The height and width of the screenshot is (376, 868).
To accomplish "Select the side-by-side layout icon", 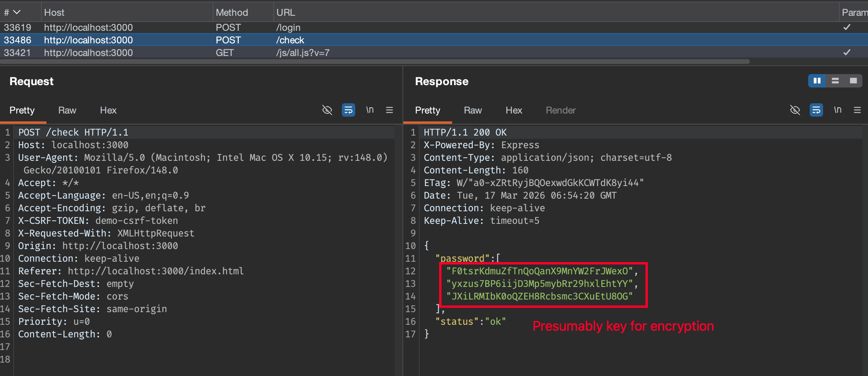I will 816,80.
